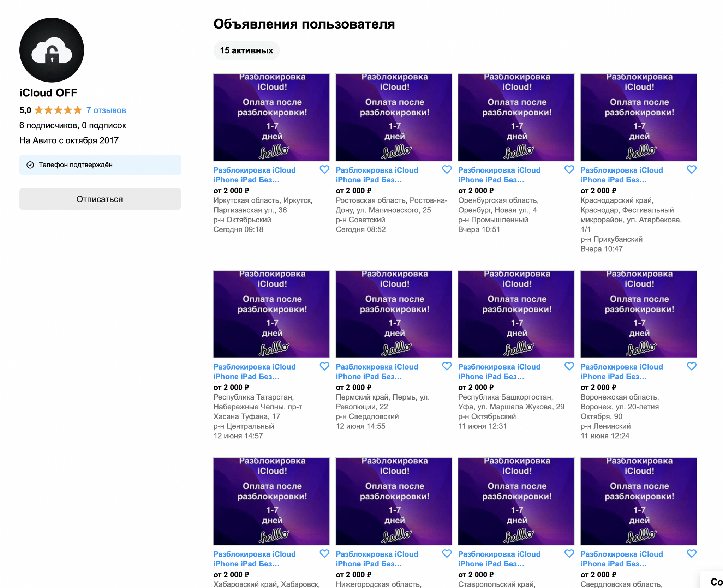
Task: Click the Вчера 10:51 timestamp
Action: click(x=479, y=229)
